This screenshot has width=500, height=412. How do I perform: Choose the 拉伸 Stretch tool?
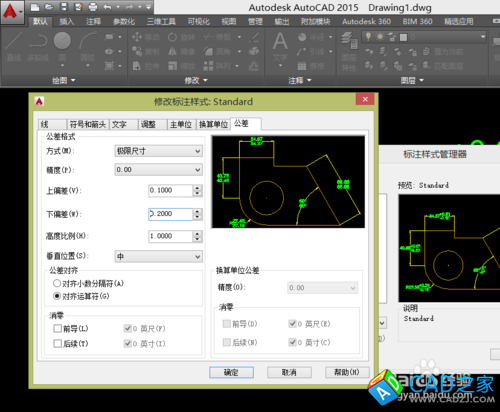click(146, 66)
